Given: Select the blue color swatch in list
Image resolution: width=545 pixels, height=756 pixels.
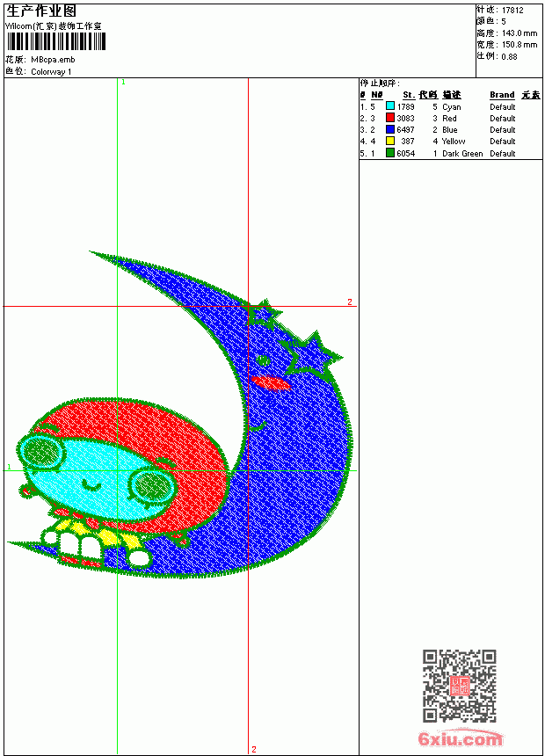Looking at the screenshot, I should point(390,129).
